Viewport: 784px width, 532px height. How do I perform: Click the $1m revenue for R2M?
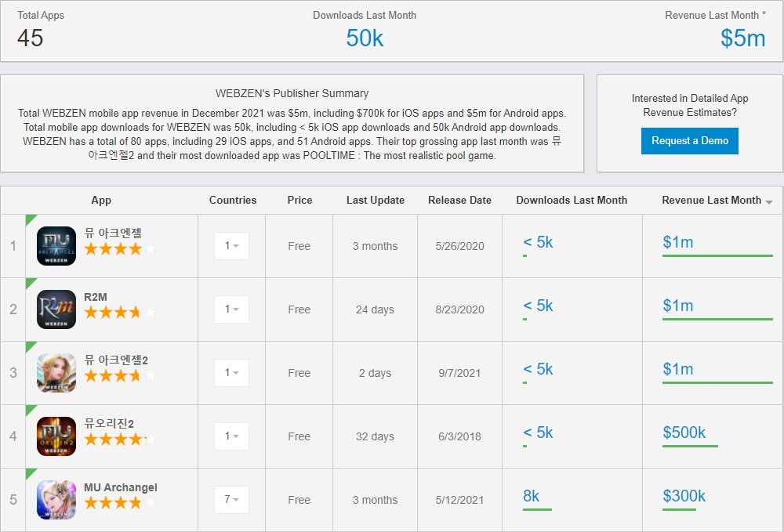[678, 306]
